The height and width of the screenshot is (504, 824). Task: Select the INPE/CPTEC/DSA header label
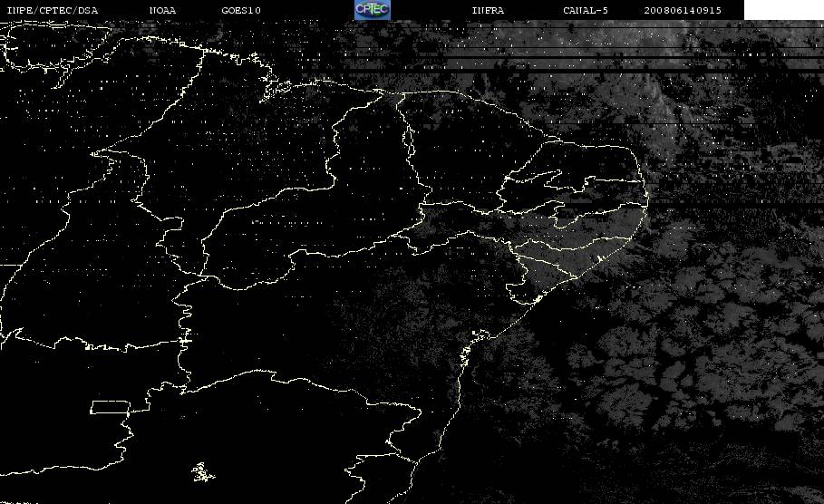53,10
